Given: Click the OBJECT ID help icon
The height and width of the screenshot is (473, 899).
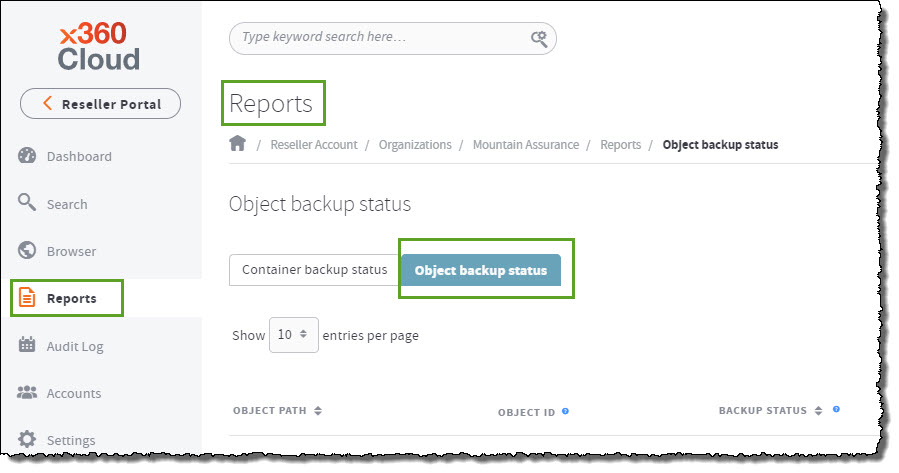Looking at the screenshot, I should tap(565, 411).
